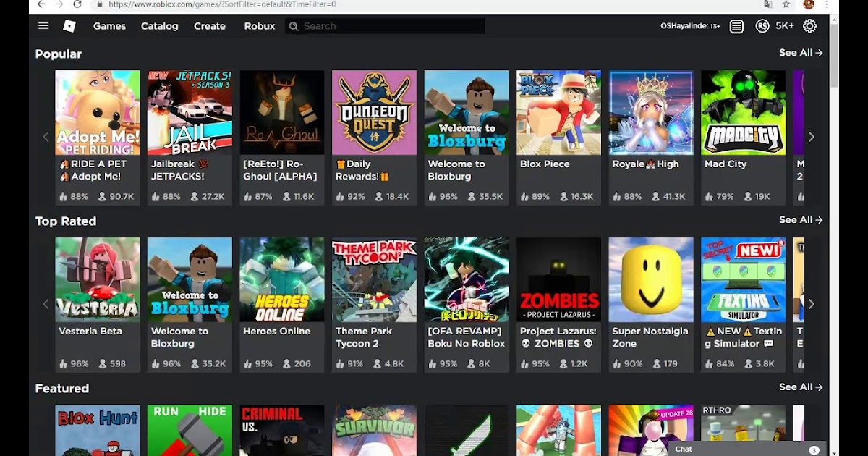Open Run Hide featured thumbnail
Screen dimensions: 868x456
190,430
